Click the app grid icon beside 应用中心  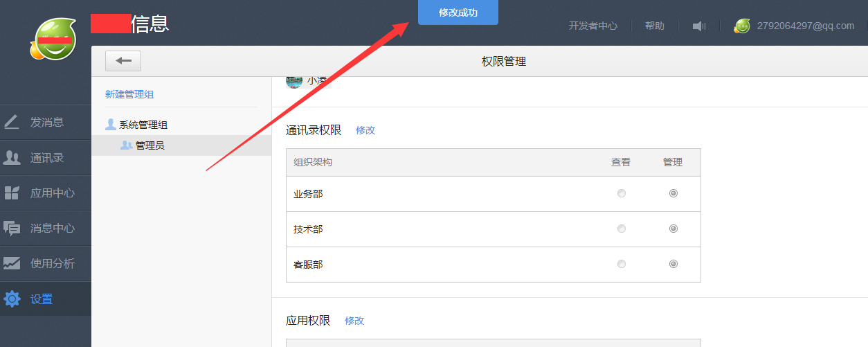coord(12,193)
